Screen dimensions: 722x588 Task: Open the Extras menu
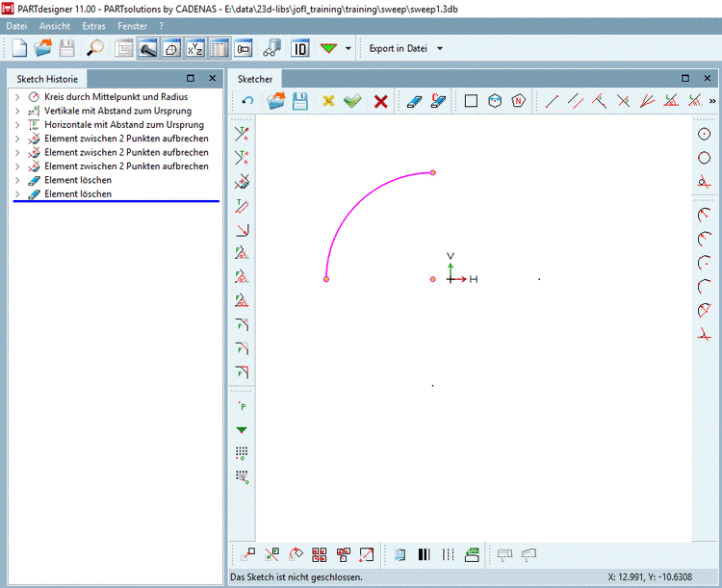tap(94, 26)
